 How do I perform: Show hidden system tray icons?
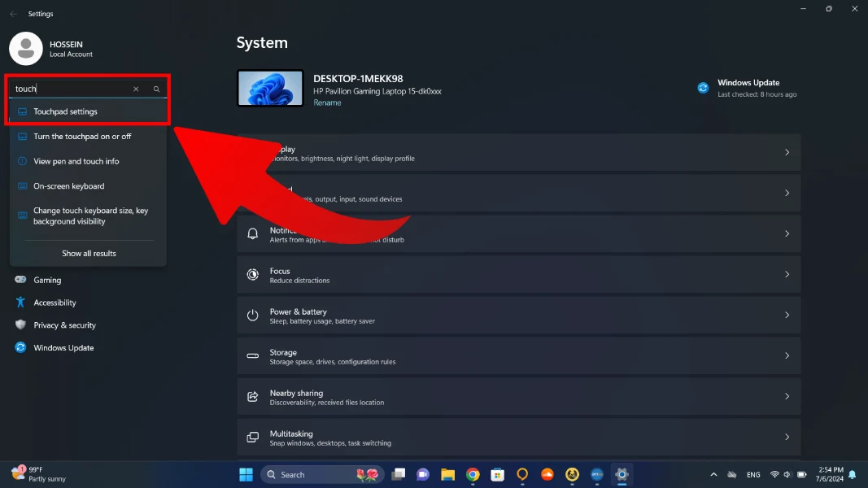(x=713, y=474)
